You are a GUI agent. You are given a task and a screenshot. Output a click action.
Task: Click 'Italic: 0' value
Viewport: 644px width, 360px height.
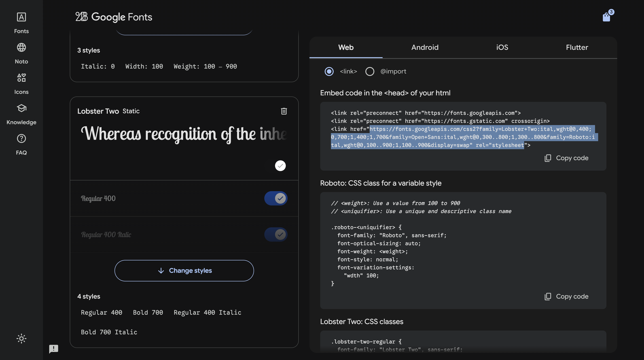[98, 66]
